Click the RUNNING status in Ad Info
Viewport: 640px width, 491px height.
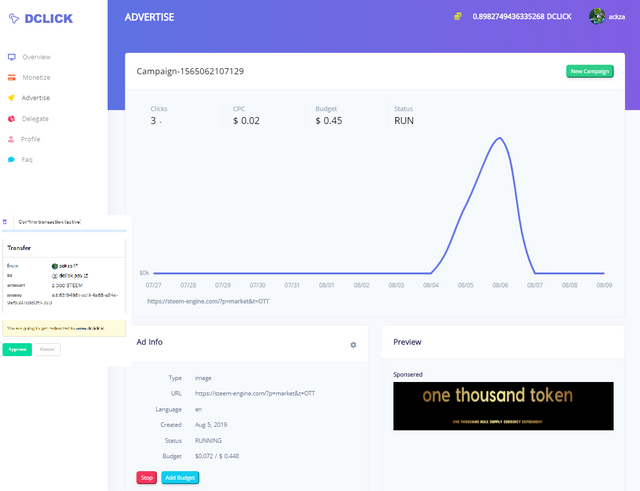coord(208,441)
